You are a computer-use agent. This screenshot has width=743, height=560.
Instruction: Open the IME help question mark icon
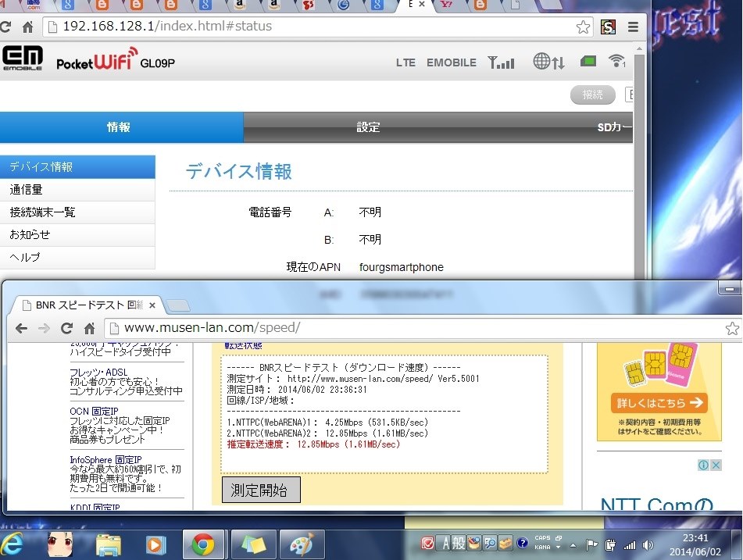click(x=522, y=543)
